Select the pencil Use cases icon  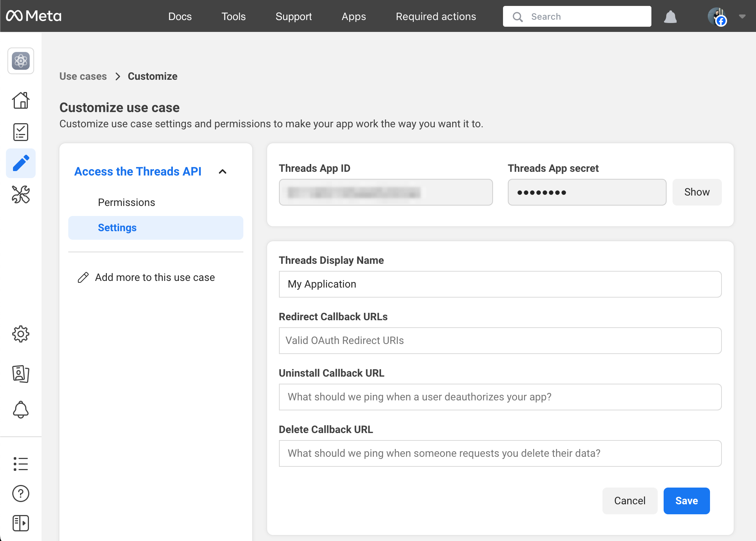tap(21, 163)
